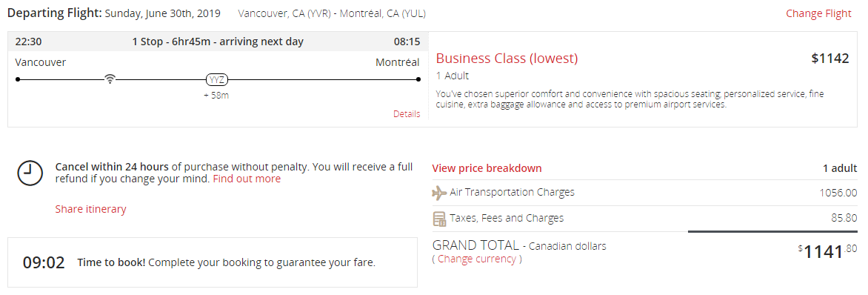The width and height of the screenshot is (868, 295).
Task: Open Change currency selector
Action: (x=477, y=259)
